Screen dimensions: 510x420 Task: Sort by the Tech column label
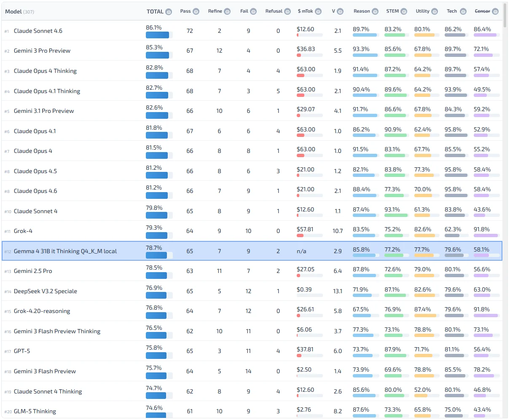point(452,11)
